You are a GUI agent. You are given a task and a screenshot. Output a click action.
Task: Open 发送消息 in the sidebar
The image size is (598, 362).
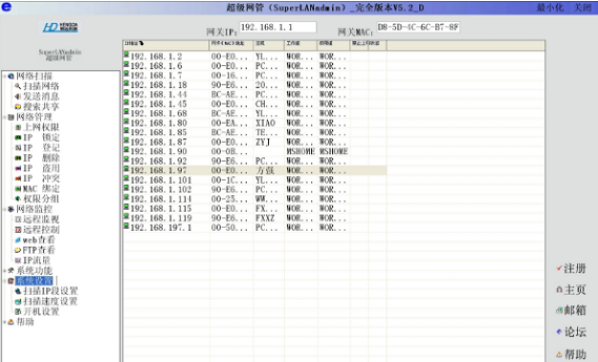point(41,97)
